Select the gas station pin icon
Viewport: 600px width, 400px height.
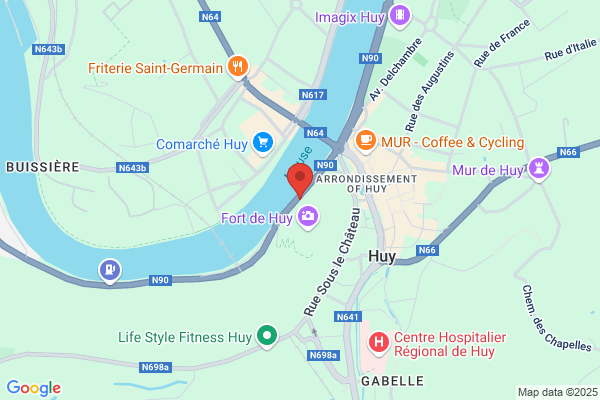110,271
